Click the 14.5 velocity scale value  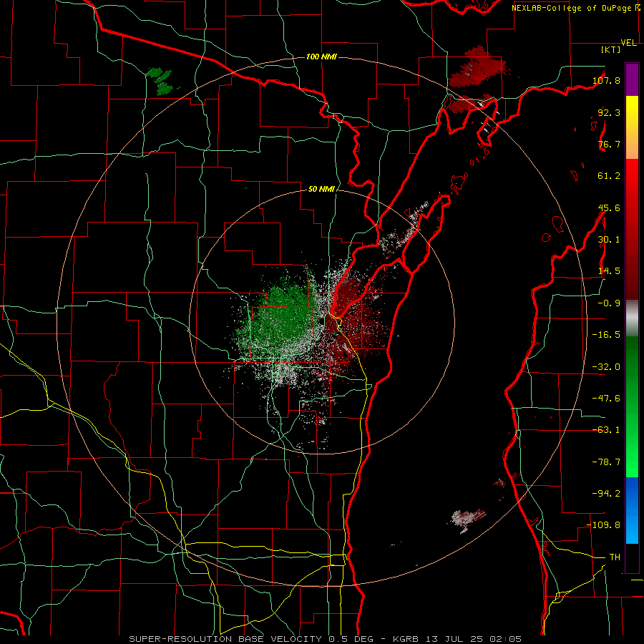click(609, 271)
